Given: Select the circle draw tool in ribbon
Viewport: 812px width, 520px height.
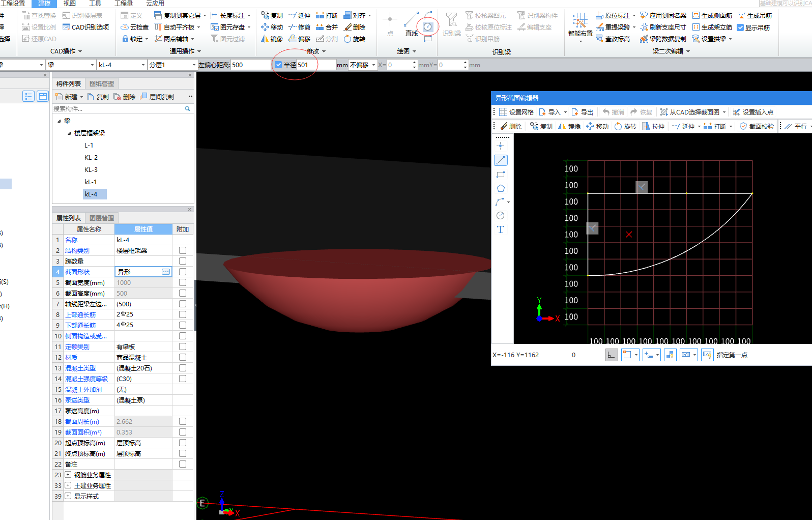Looking at the screenshot, I should point(428,26).
